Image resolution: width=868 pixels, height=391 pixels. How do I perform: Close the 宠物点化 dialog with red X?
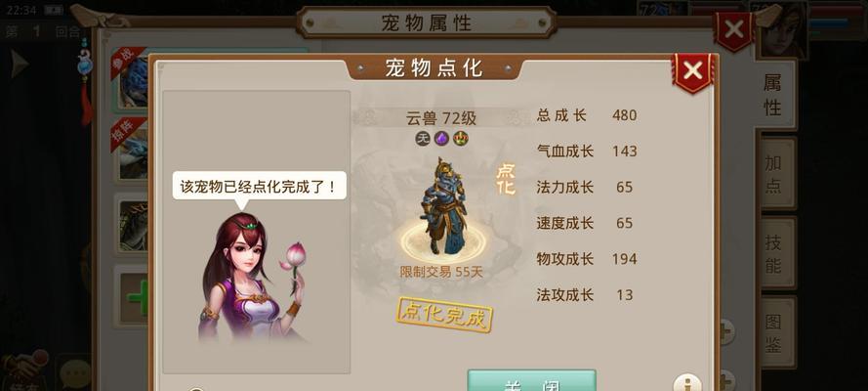pos(692,72)
